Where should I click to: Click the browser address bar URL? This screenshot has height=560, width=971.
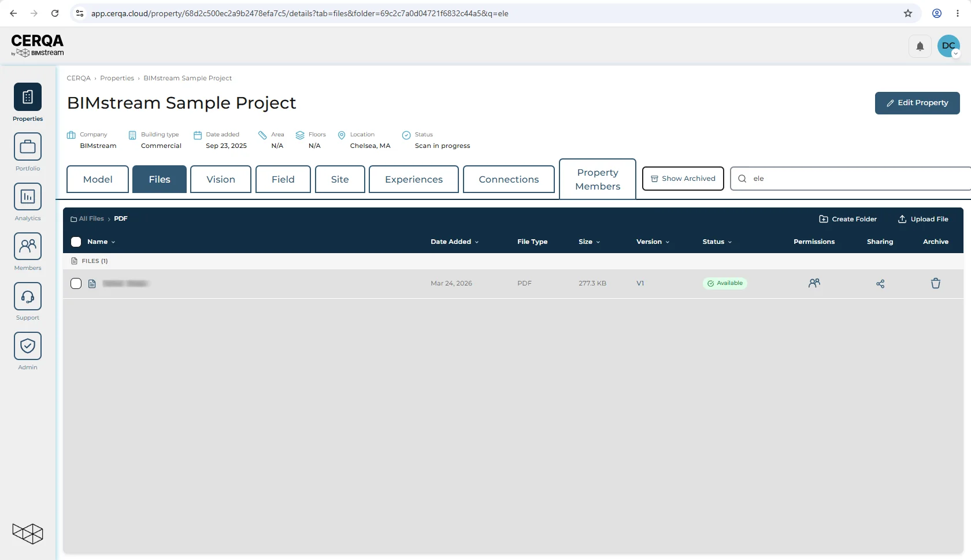pyautogui.click(x=299, y=13)
